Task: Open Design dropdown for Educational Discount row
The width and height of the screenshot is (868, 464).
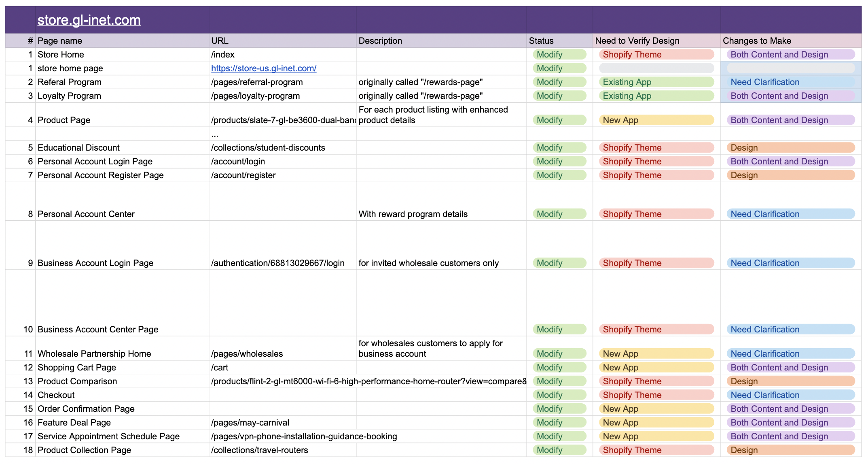Action: pos(791,148)
